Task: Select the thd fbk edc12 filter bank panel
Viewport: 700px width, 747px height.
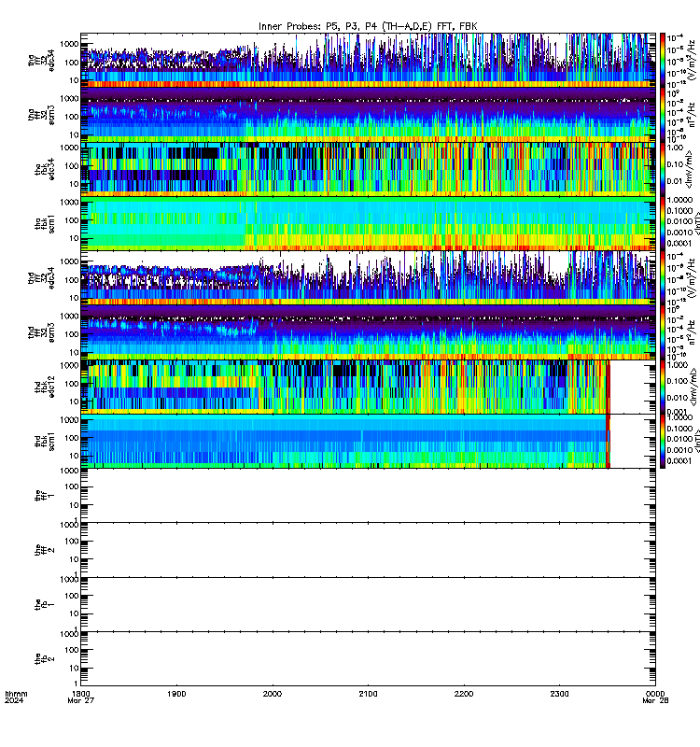Action: click(x=368, y=387)
